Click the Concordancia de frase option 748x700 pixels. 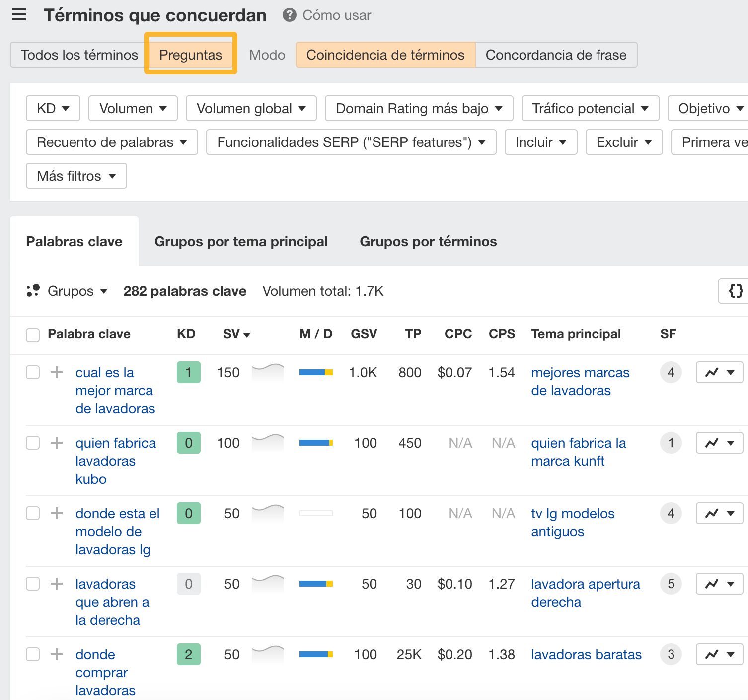point(556,55)
